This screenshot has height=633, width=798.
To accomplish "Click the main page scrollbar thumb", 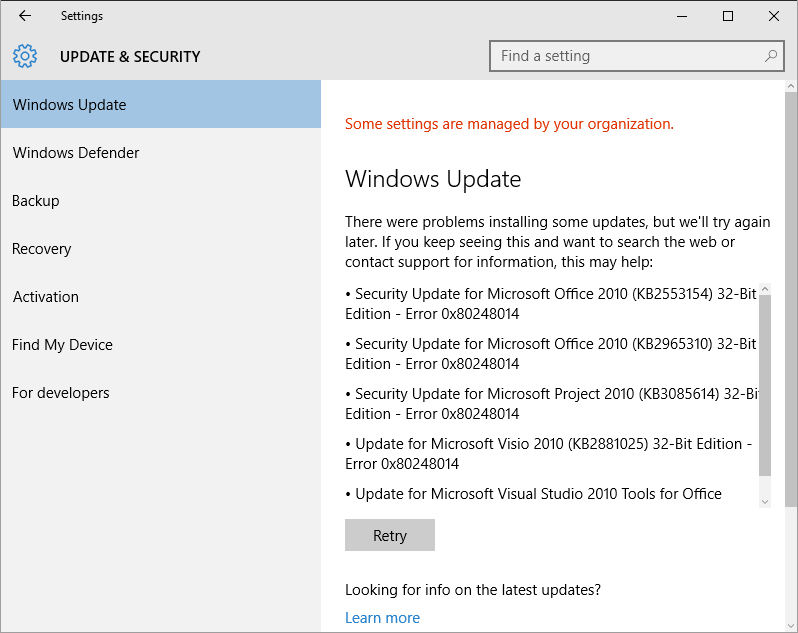I will (791, 299).
